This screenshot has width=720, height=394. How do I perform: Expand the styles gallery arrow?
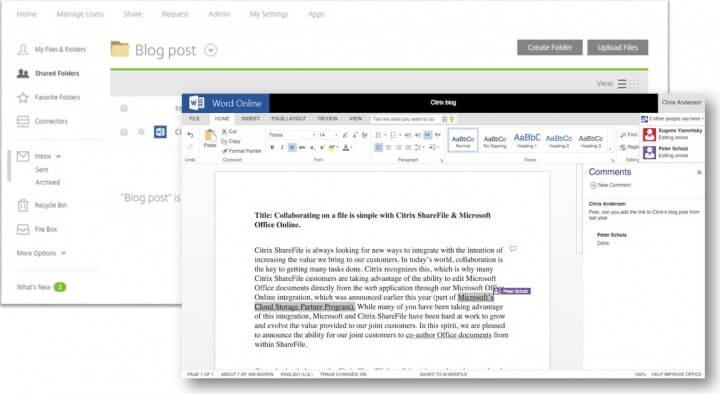point(610,148)
